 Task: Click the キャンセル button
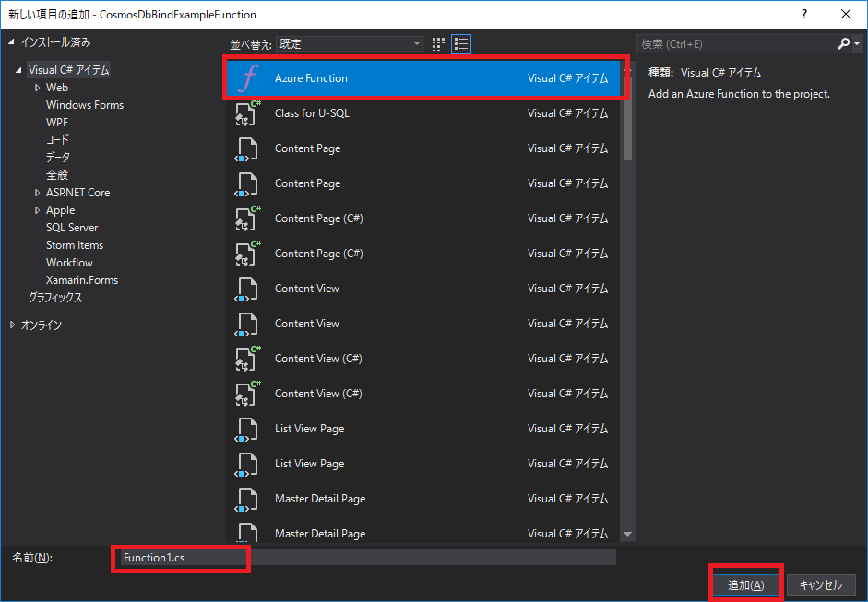click(x=820, y=584)
